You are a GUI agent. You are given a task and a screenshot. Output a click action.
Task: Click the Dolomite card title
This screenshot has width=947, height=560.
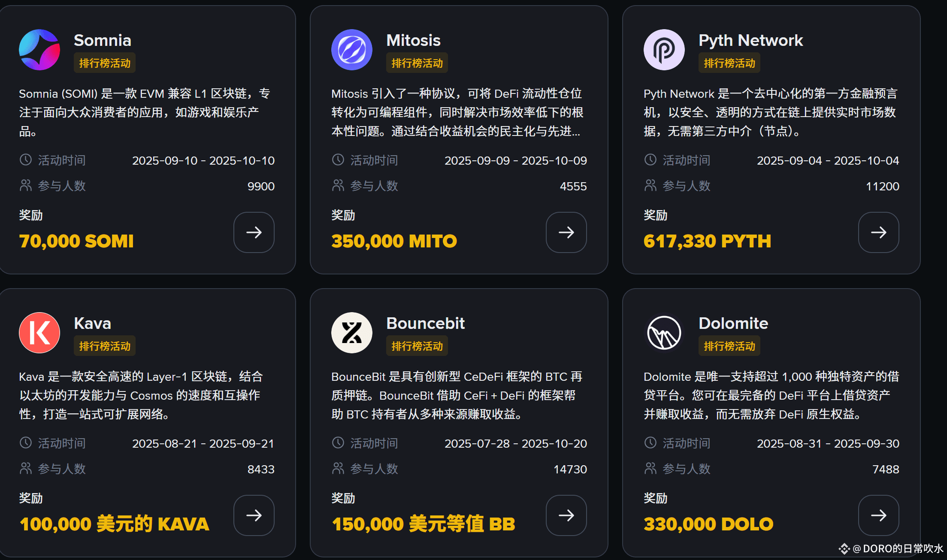[733, 323]
